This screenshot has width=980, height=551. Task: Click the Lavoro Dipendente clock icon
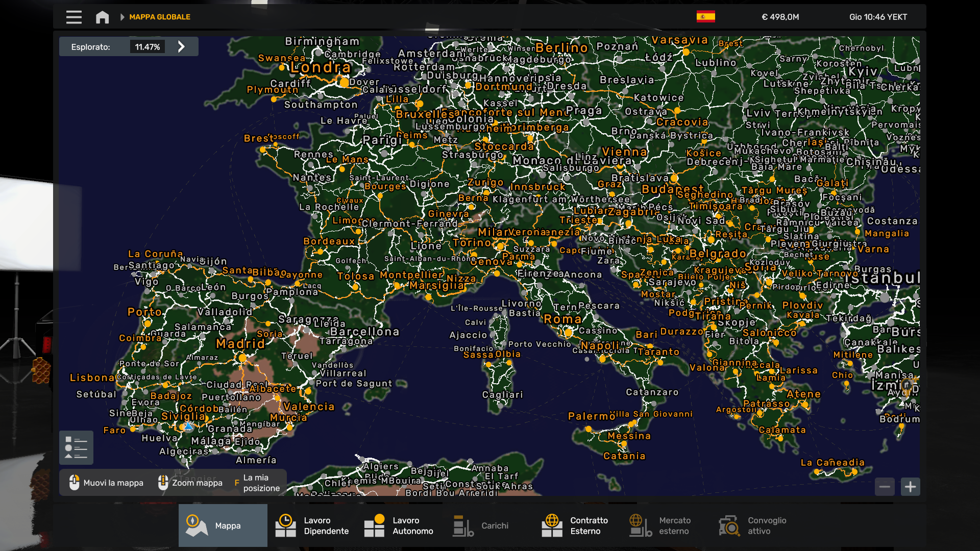coord(285,525)
